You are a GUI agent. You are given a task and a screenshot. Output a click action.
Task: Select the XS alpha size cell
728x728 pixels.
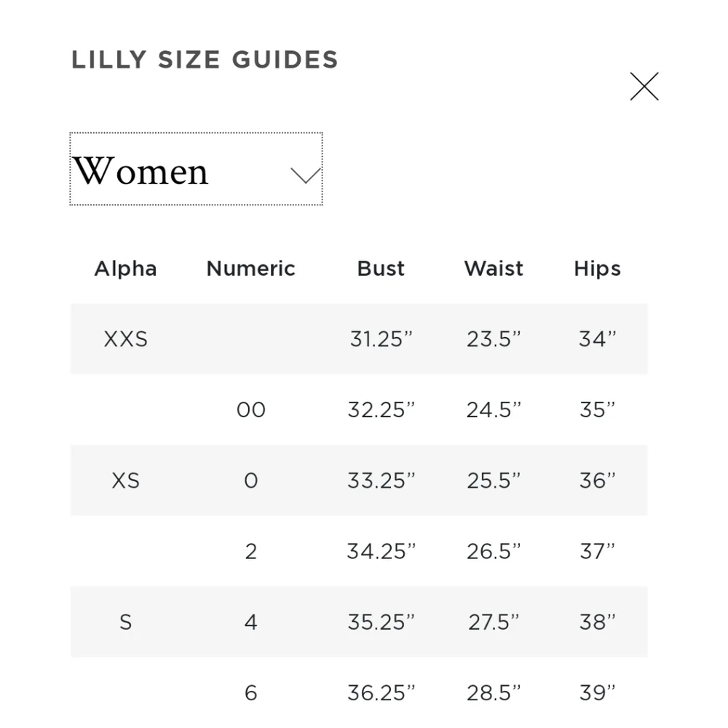tap(125, 480)
